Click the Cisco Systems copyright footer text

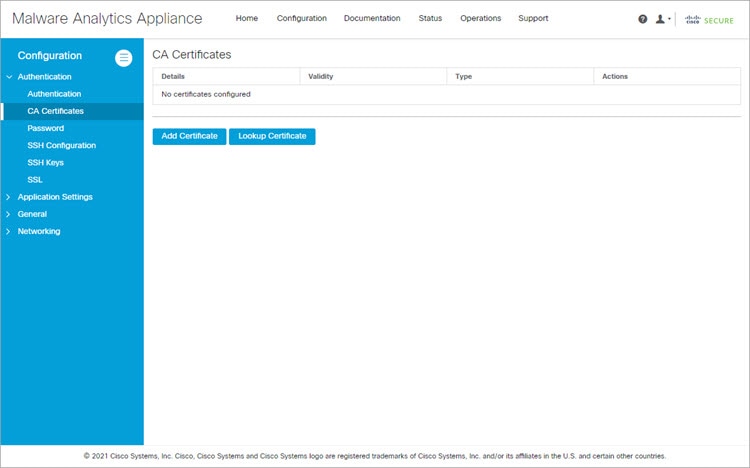coord(375,456)
